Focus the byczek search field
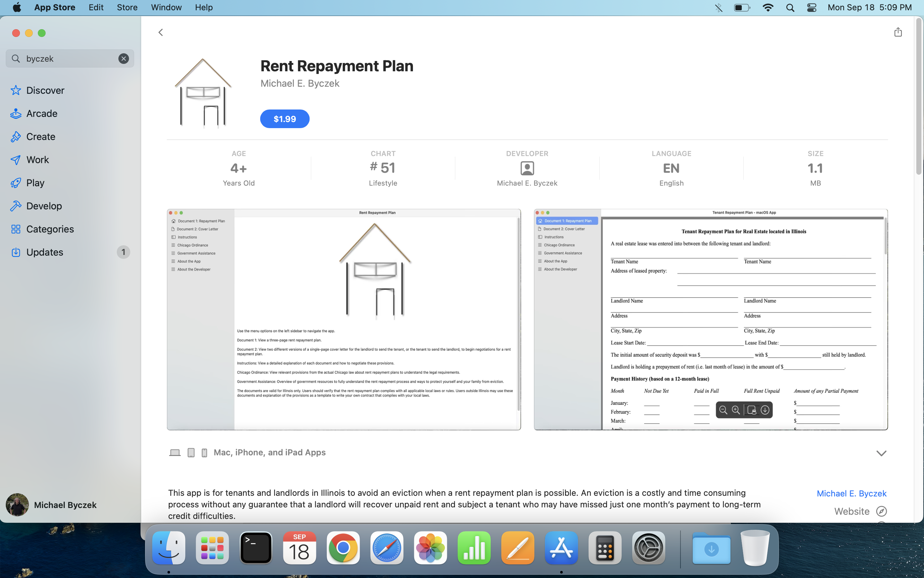This screenshot has height=578, width=924. (70, 58)
